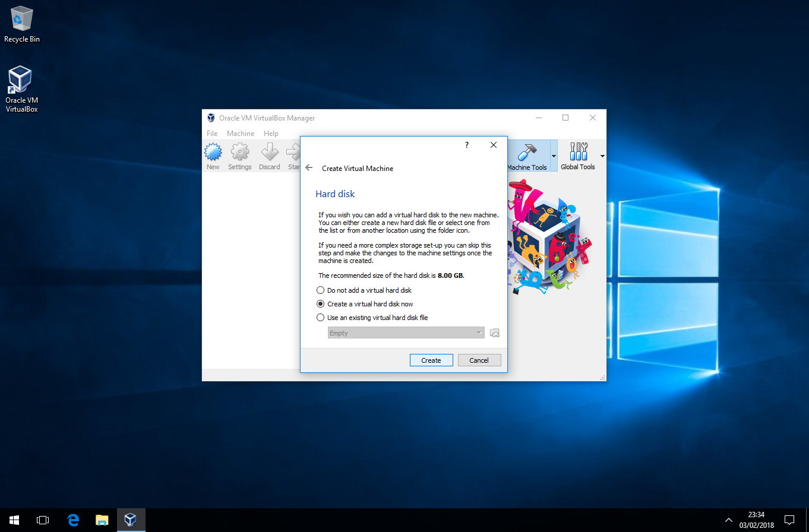809x532 pixels.
Task: Expand the Global Tools dropdown arrow
Action: tap(602, 156)
